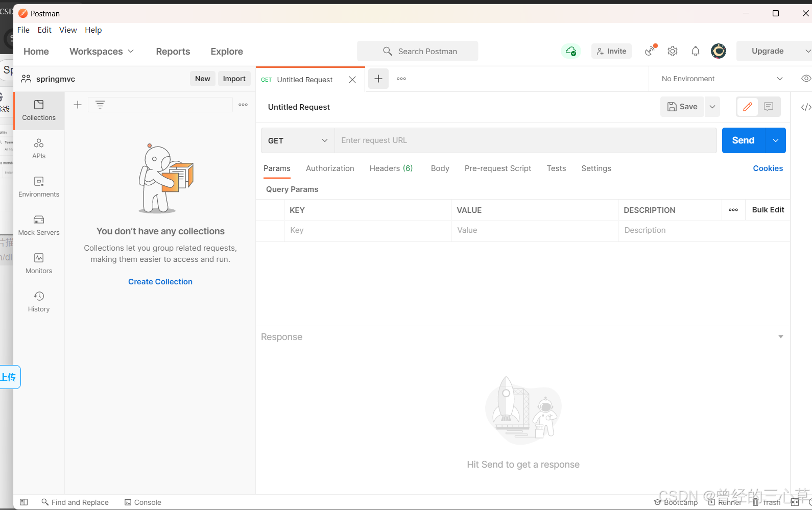Collapse the Response pane arrow
Image resolution: width=812 pixels, height=510 pixels.
click(780, 336)
